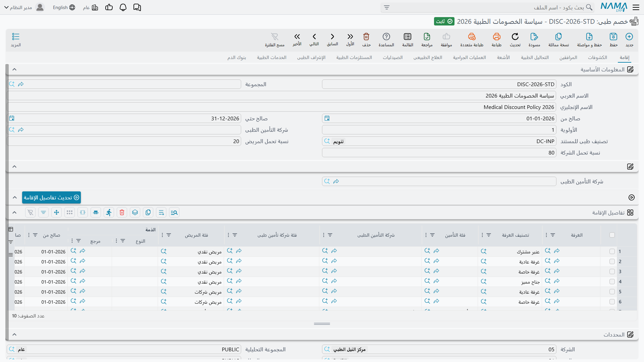Go to التالي next record
This screenshot has width=644, height=362.
(x=314, y=37)
